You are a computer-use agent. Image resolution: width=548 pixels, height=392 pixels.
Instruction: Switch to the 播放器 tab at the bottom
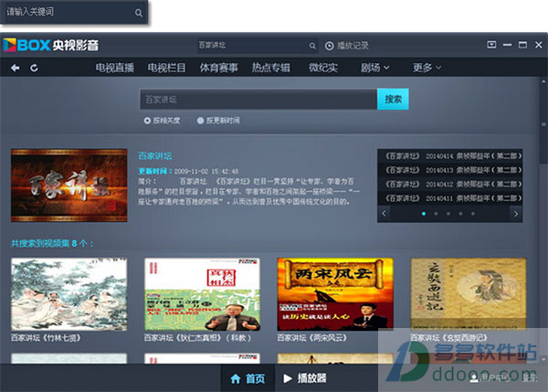coord(305,378)
